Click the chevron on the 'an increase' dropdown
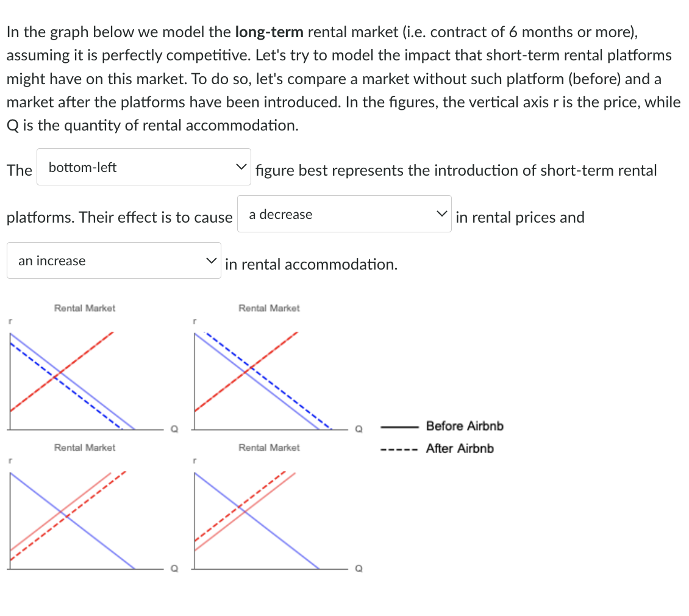This screenshot has width=689, height=616. coord(212,259)
